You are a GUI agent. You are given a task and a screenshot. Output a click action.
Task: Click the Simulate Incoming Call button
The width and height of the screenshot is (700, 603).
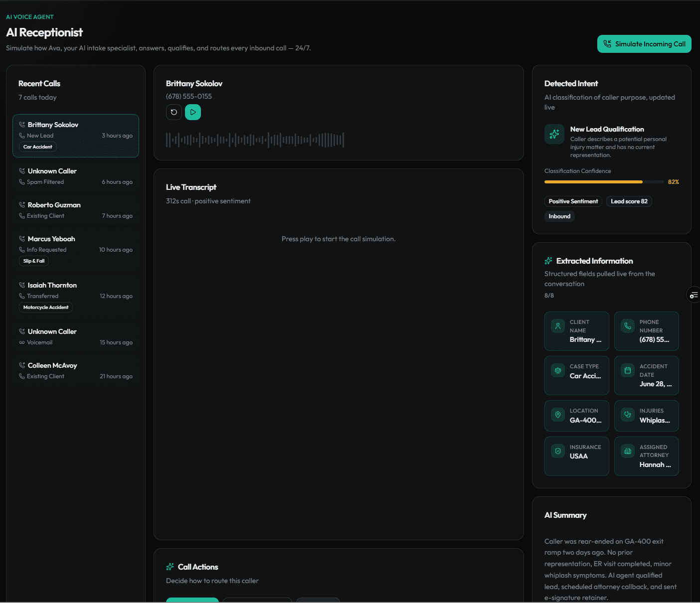tap(644, 44)
